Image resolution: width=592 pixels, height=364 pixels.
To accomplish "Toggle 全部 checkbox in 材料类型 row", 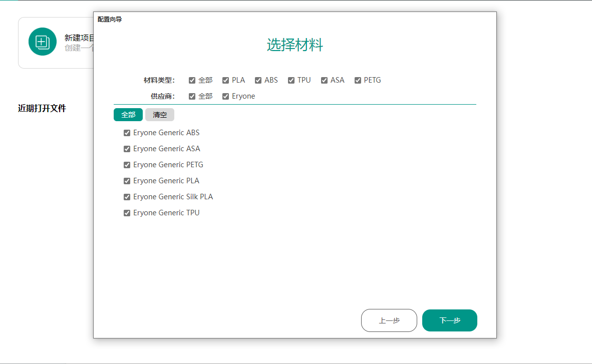I will 192,80.
